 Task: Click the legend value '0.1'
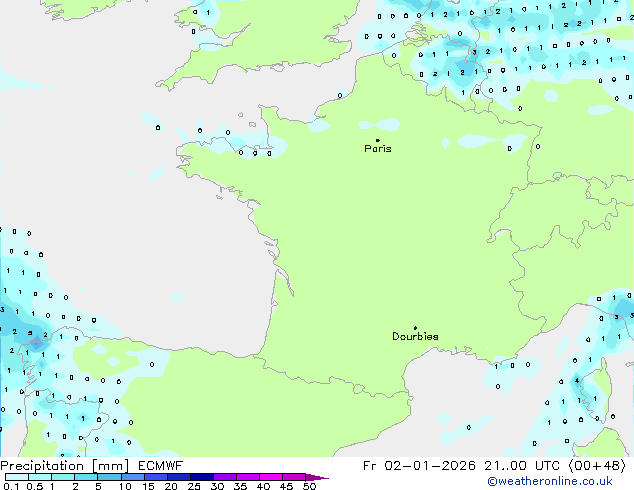[x=11, y=486]
